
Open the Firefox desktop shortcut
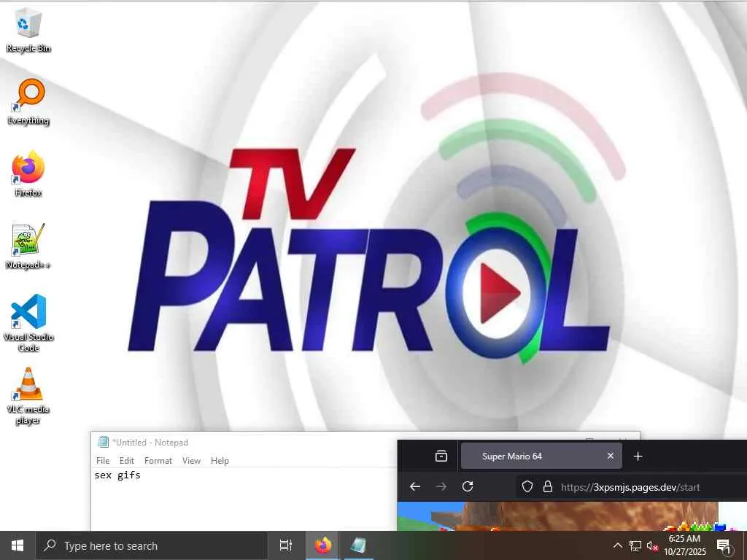click(28, 174)
